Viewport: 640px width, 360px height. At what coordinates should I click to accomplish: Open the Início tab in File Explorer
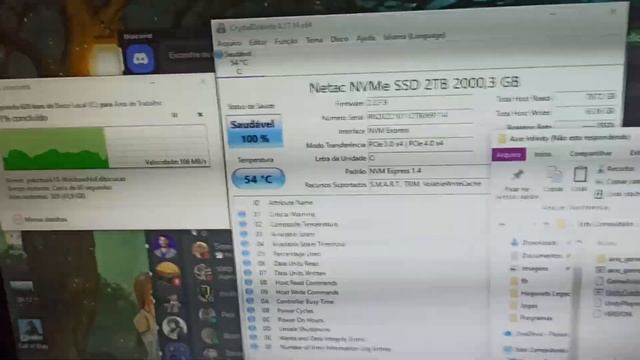(542, 154)
